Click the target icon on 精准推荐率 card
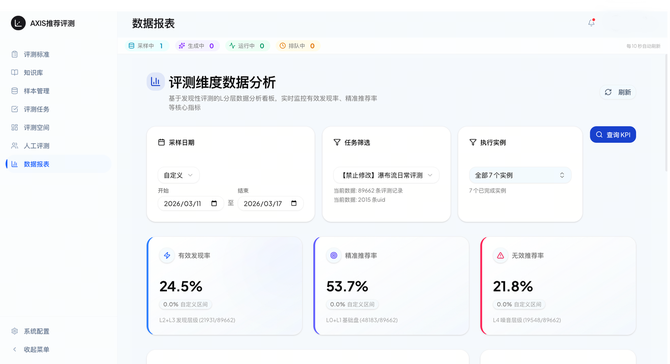This screenshot has height=364, width=670. coord(334,255)
